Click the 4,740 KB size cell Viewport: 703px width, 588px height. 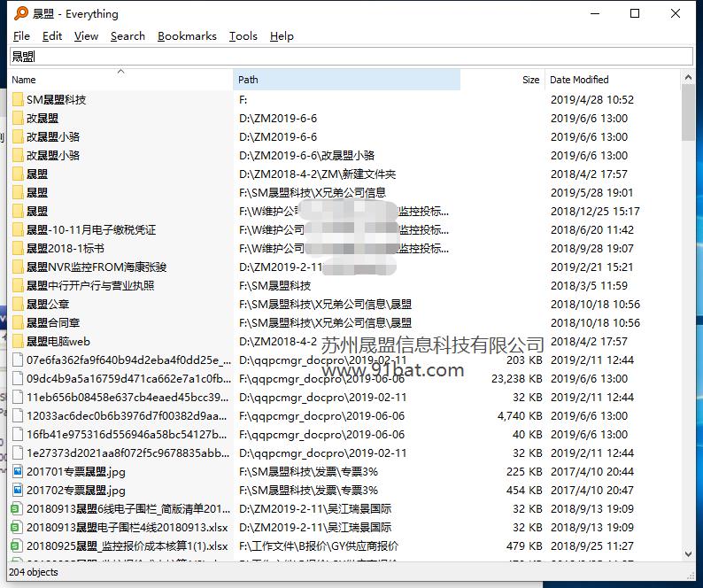pyautogui.click(x=520, y=416)
